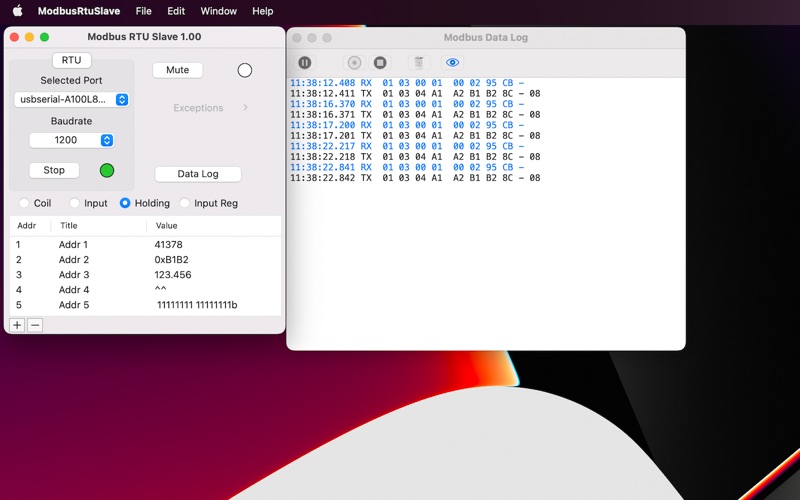Open the Baudrate 1200 dropdown
The image size is (800, 500).
pyautogui.click(x=71, y=140)
